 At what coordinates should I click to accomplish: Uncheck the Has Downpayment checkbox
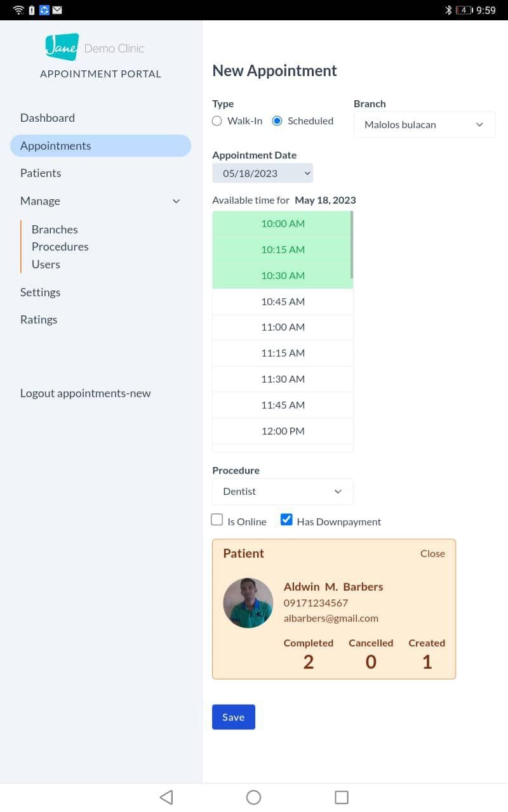pos(286,520)
